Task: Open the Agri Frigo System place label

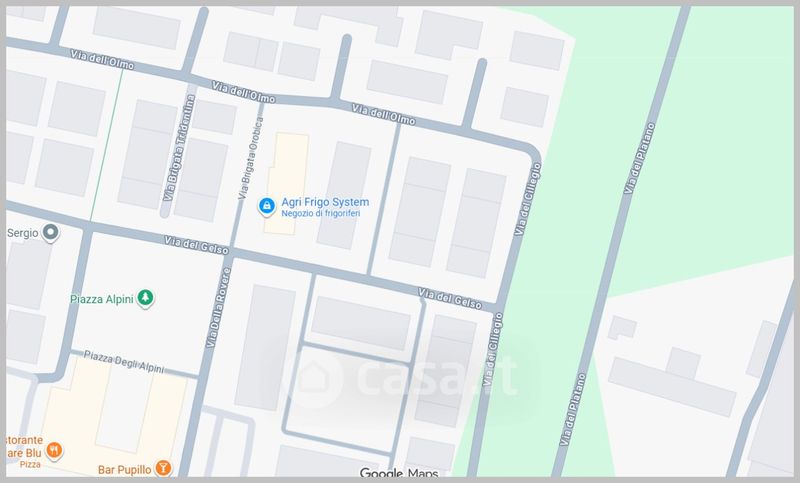Action: 325,202
